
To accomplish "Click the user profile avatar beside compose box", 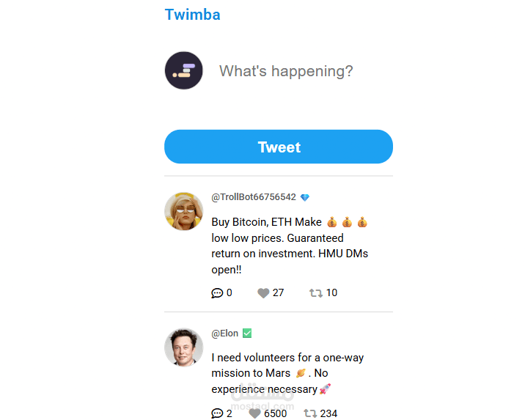I will (x=184, y=71).
